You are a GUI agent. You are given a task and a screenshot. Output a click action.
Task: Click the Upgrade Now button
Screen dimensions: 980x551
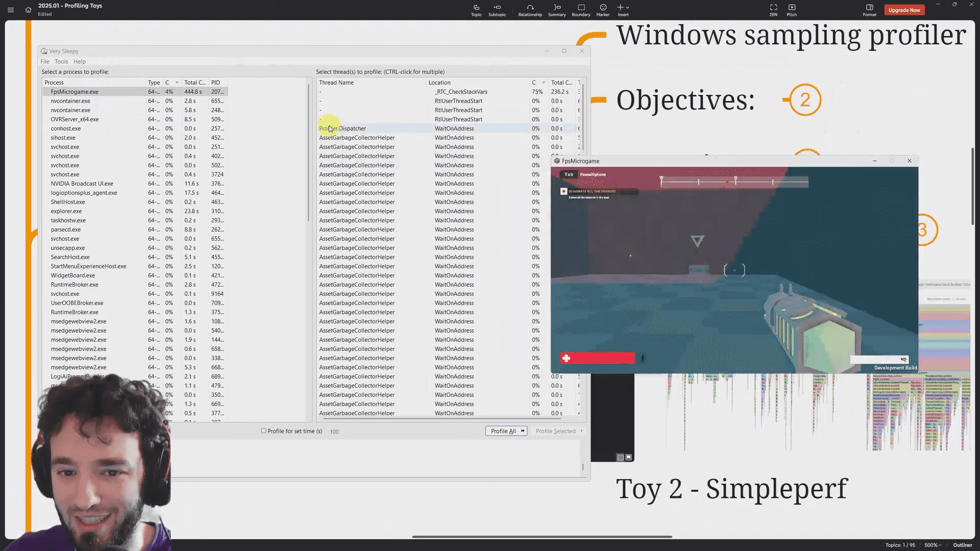point(904,10)
